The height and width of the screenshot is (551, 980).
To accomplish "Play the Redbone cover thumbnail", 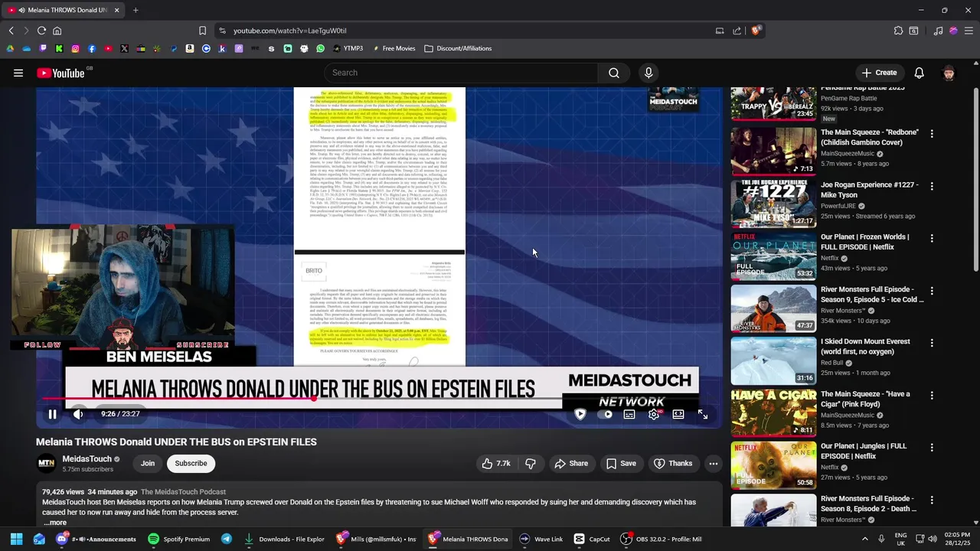I will tap(773, 151).
